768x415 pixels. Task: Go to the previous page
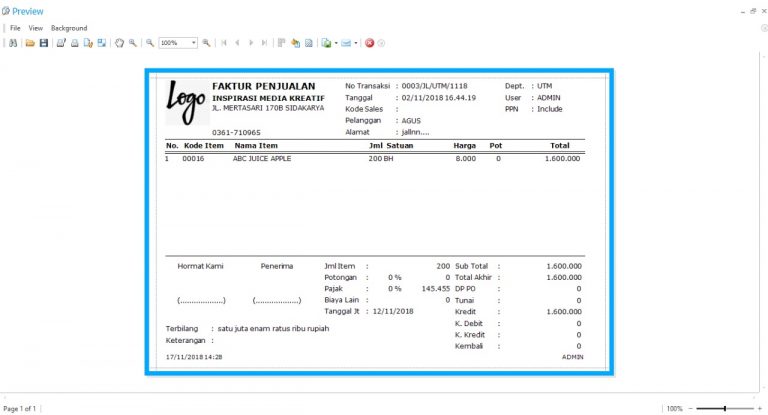(238, 43)
